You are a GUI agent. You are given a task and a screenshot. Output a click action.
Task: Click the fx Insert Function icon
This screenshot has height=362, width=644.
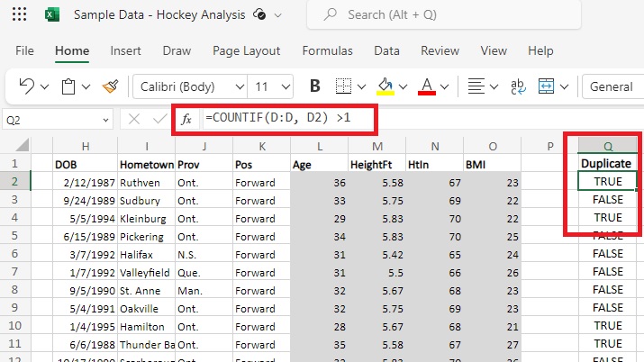point(186,120)
